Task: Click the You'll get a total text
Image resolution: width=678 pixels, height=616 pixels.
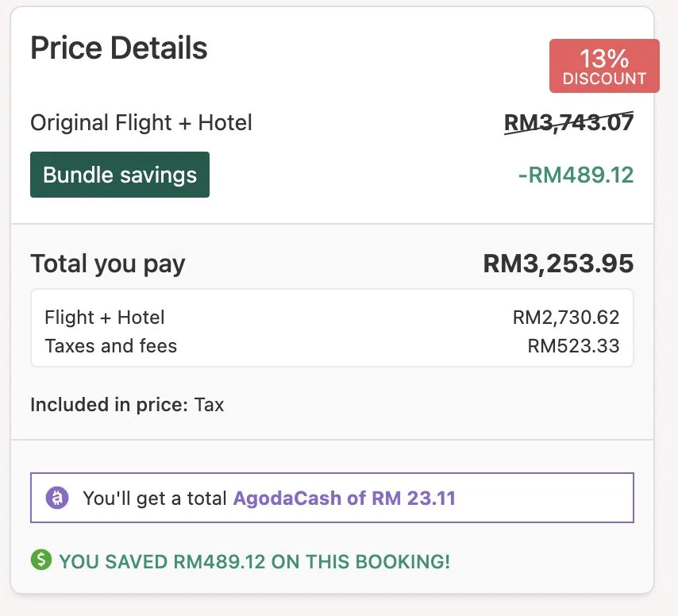Action: pos(156,499)
